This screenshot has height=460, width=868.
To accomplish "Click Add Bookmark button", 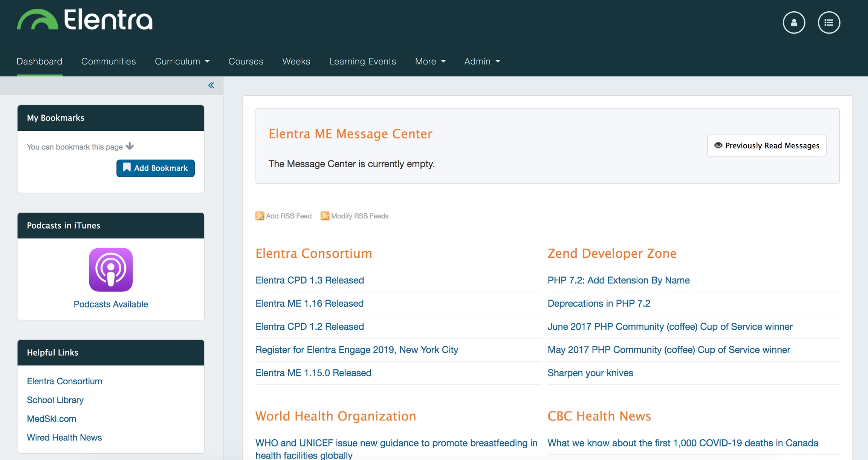I will (x=155, y=168).
